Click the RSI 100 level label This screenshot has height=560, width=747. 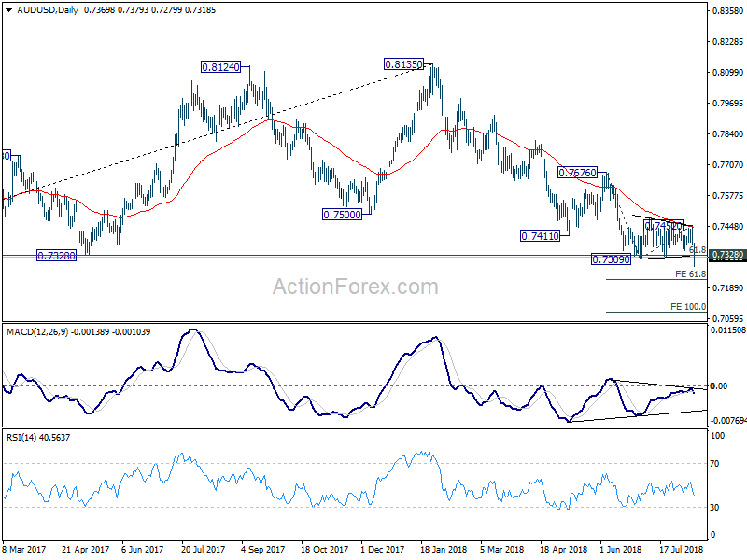coord(717,435)
